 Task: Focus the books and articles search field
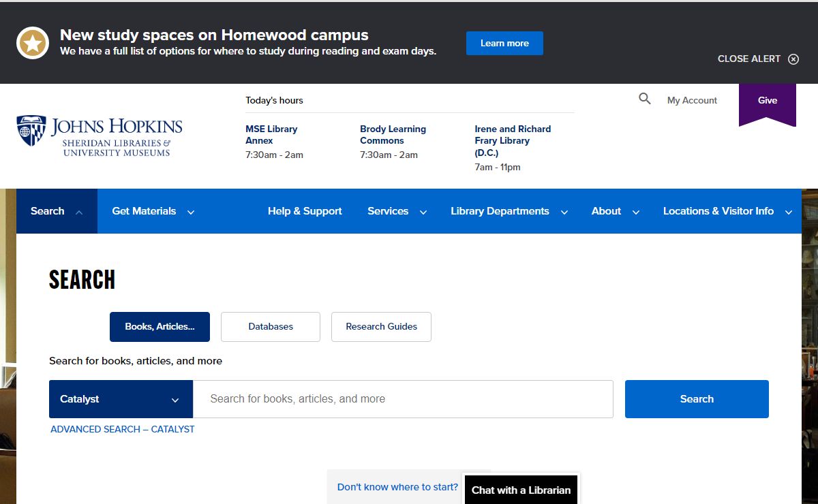click(403, 399)
